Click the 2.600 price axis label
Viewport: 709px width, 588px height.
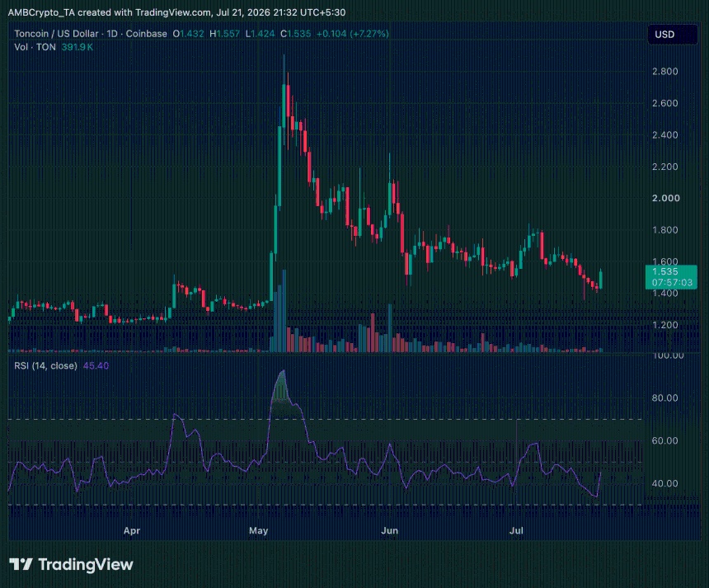[664, 103]
